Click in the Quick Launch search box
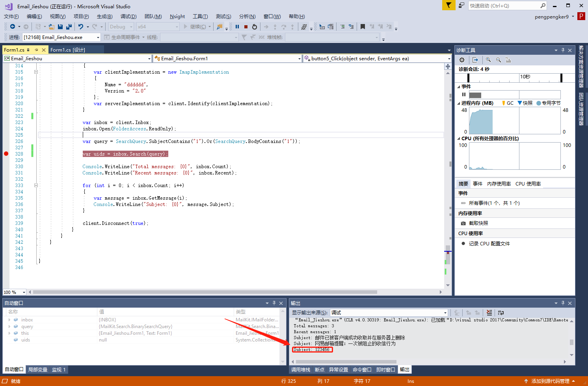The width and height of the screenshot is (588, 386). click(x=504, y=6)
